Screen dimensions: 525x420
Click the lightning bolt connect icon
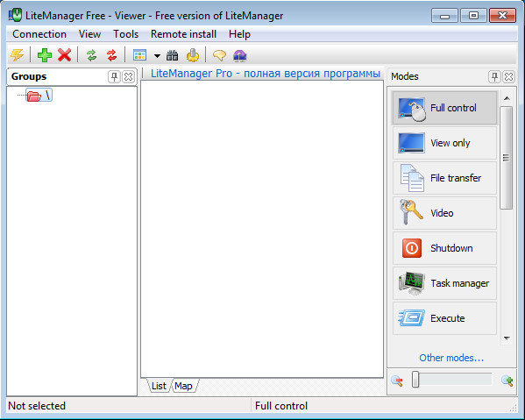[17, 55]
